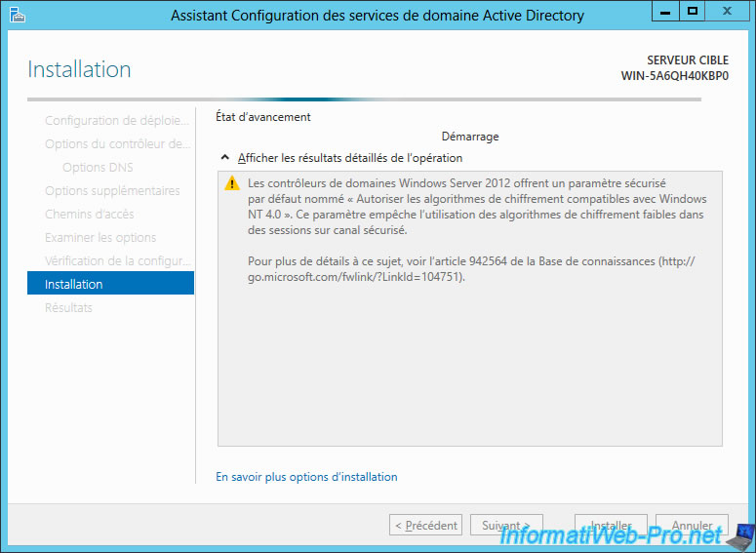
Task: Click the yellow warning triangle icon
Action: click(x=232, y=183)
